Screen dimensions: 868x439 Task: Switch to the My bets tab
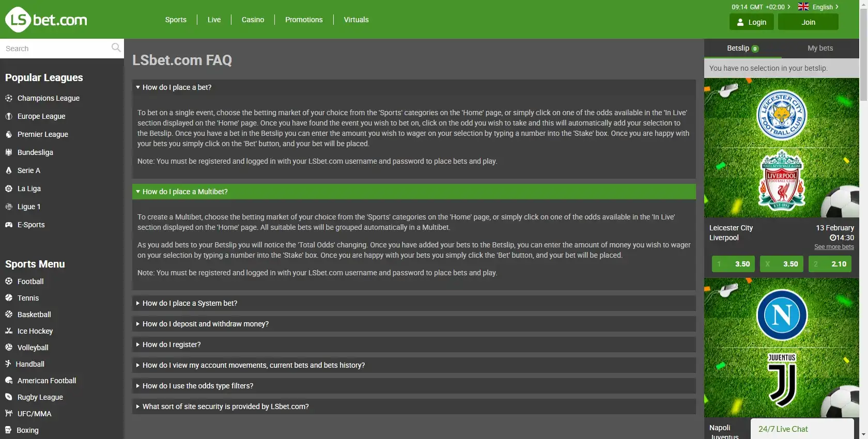tap(820, 48)
